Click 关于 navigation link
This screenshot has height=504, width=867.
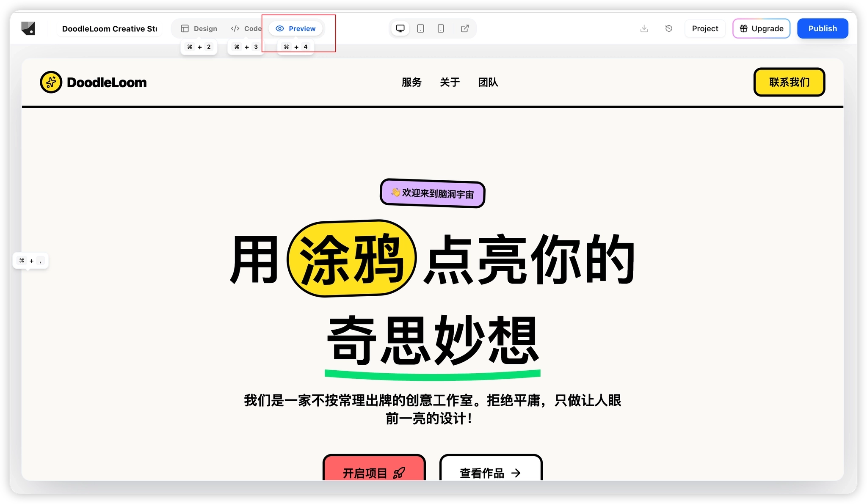[x=450, y=82]
